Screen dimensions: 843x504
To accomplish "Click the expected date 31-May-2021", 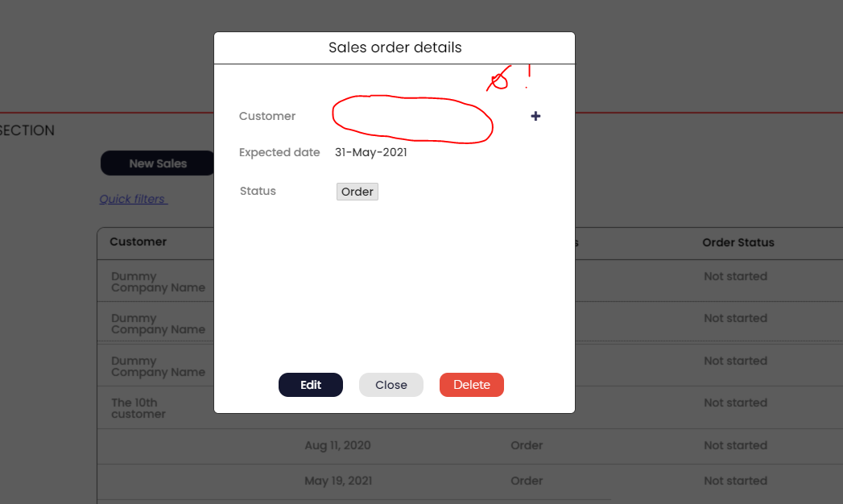I will pos(371,153).
